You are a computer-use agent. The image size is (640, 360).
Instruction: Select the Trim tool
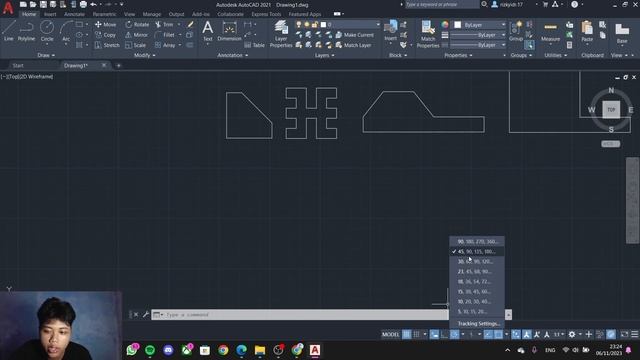click(x=164, y=24)
